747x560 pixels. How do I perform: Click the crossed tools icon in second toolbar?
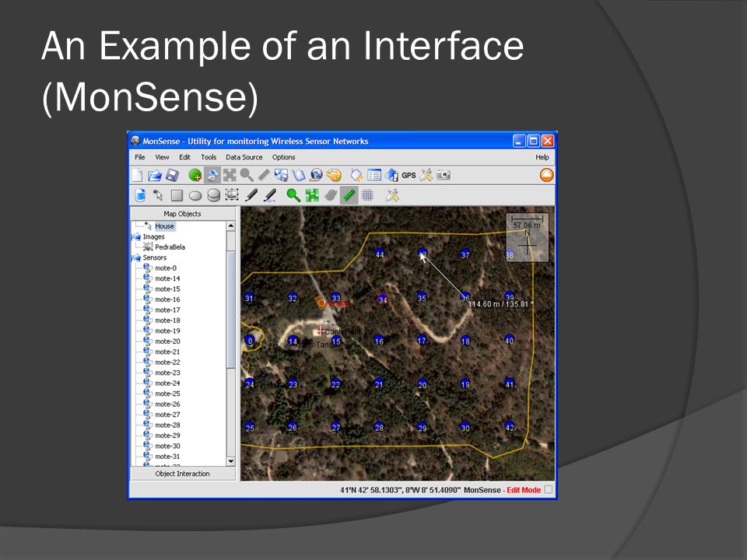(392, 195)
